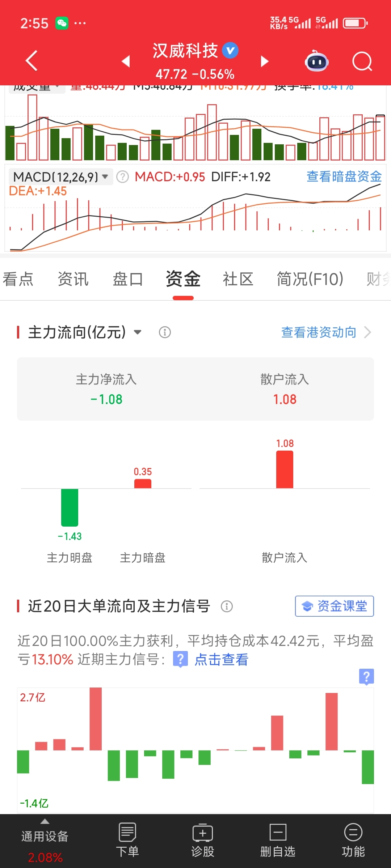Open the 查看暗盘资金 link
Screen dimensions: 391x868
click(x=344, y=176)
